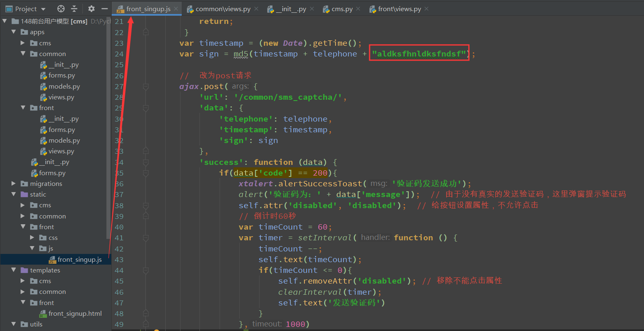Viewport: 644px width, 331px height.
Task: Click the locate opened file crosshair icon
Action: point(61,9)
